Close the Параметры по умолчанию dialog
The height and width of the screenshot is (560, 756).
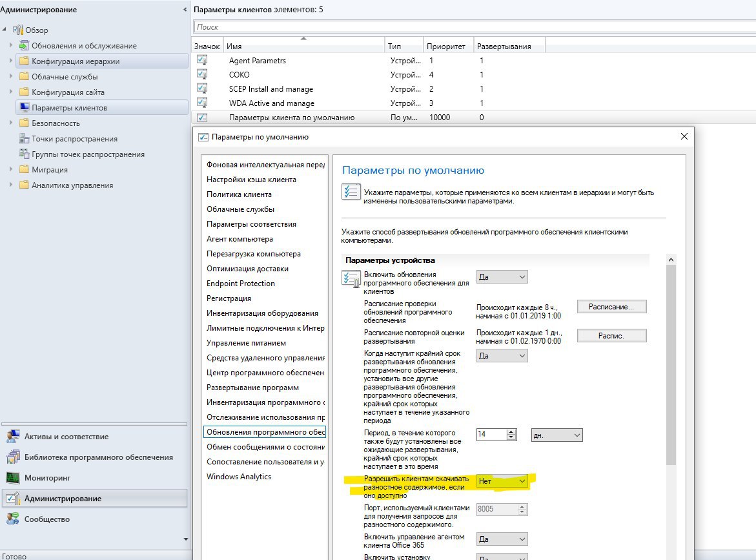pos(684,136)
